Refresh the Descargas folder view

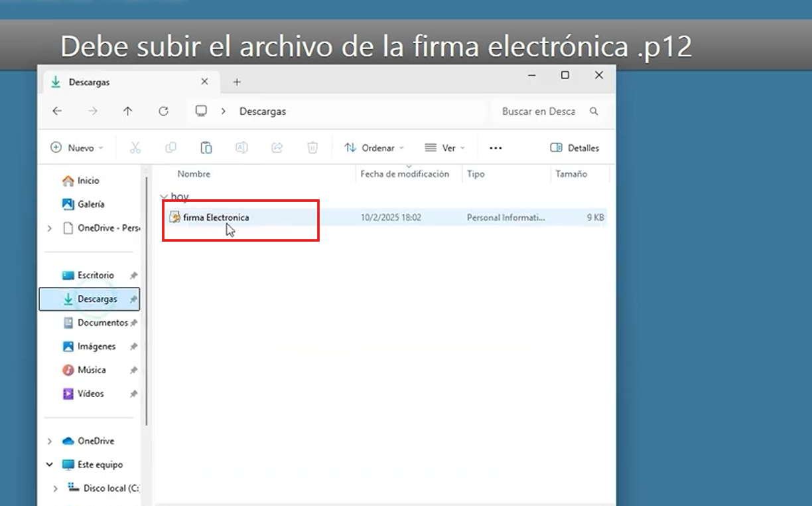point(163,112)
